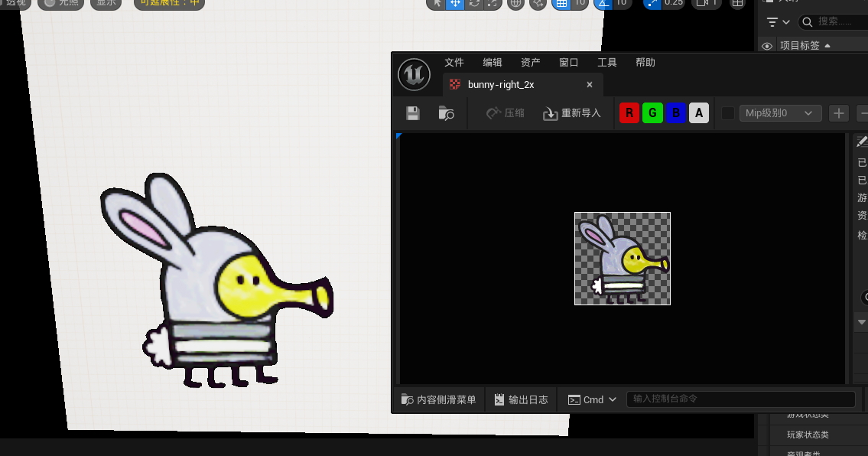Open the filter settings icon beside search
868x456 pixels.
click(778, 21)
